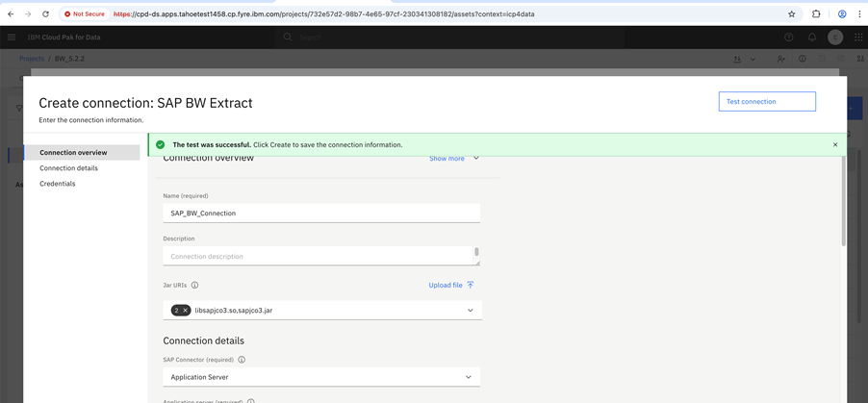Open the browser extensions icon
This screenshot has width=868, height=403.
pos(816,13)
